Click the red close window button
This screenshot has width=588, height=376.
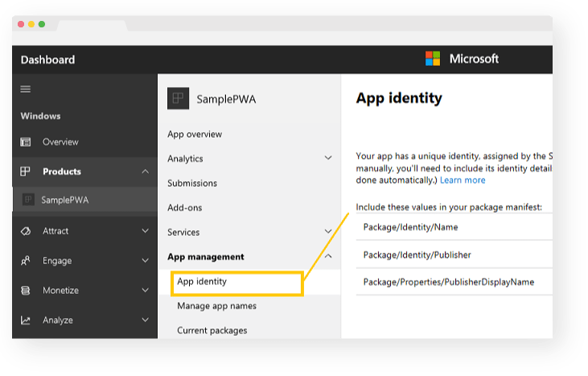tap(21, 24)
